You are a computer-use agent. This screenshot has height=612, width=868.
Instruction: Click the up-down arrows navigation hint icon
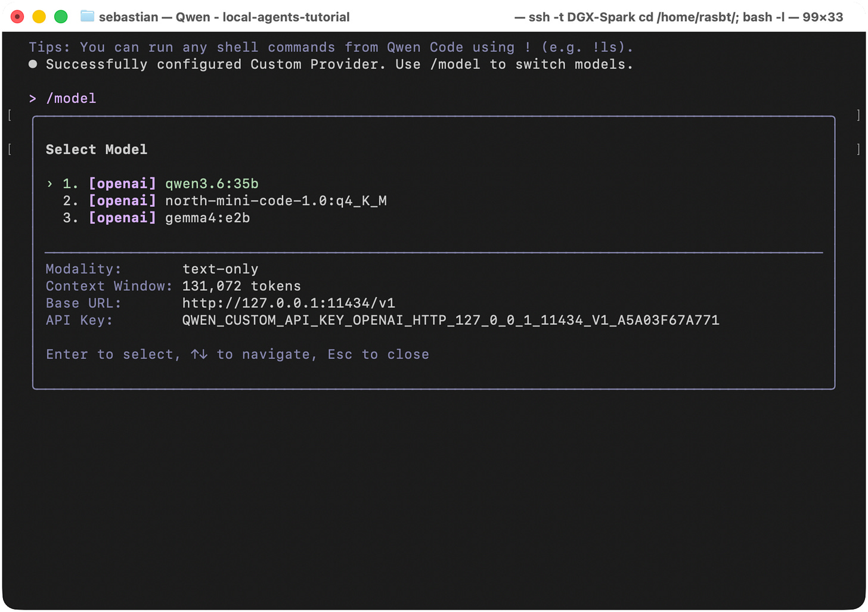pyautogui.click(x=199, y=355)
